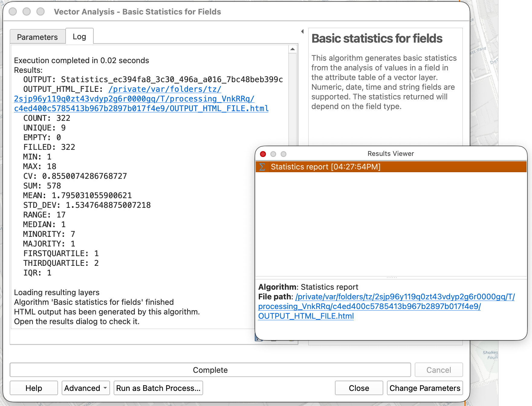Open the Advanced dropdown menu
The height and width of the screenshot is (406, 532).
tap(86, 388)
